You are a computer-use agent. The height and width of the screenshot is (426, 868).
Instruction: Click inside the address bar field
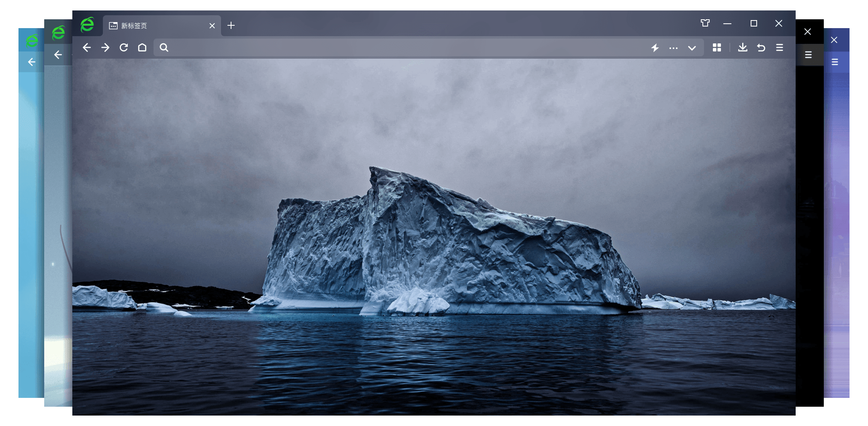(402, 48)
